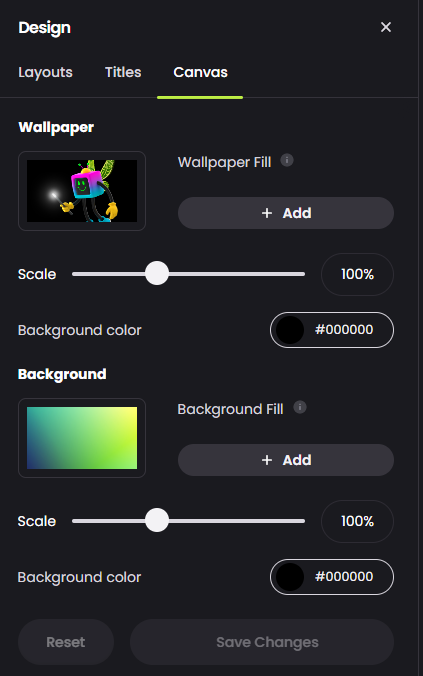Switch to the Layouts tab
The width and height of the screenshot is (423, 676).
click(x=45, y=72)
